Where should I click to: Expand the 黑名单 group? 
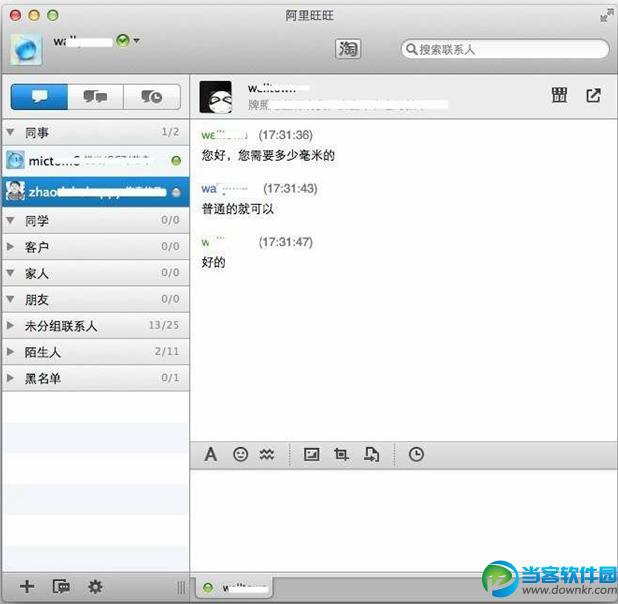pyautogui.click(x=11, y=378)
